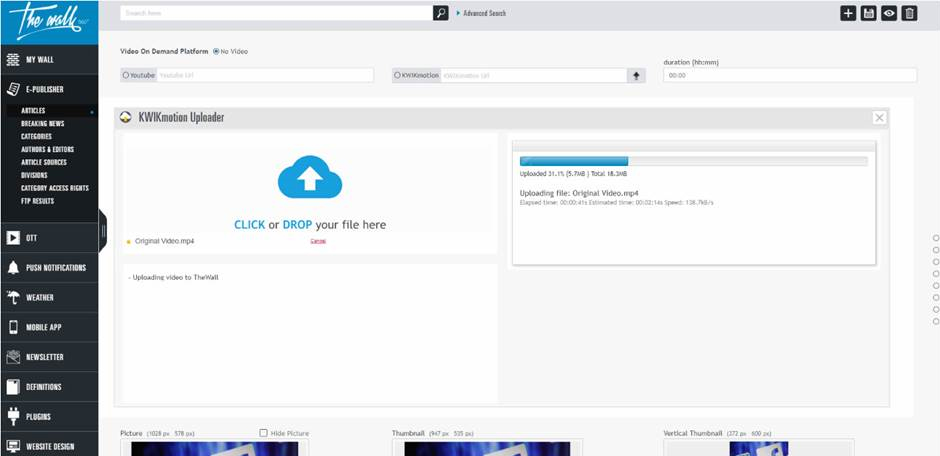Open the Plugins menu
The height and width of the screenshot is (456, 940).
pos(49,416)
